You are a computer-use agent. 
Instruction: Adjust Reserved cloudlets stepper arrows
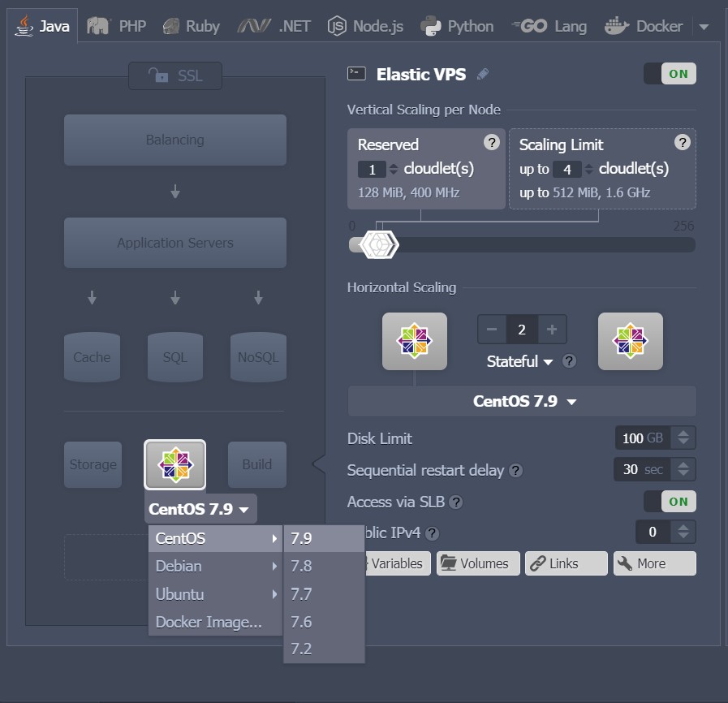click(394, 169)
